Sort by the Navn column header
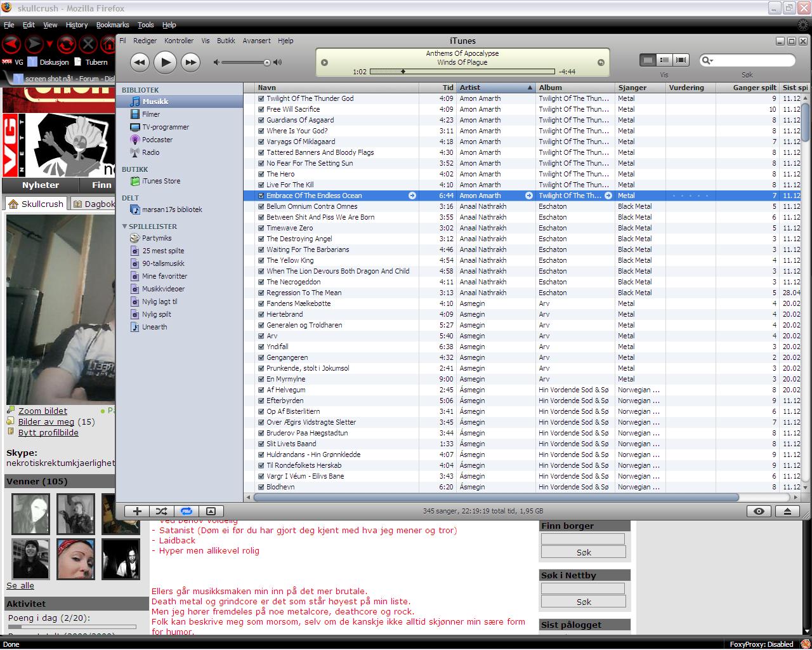 (x=337, y=88)
